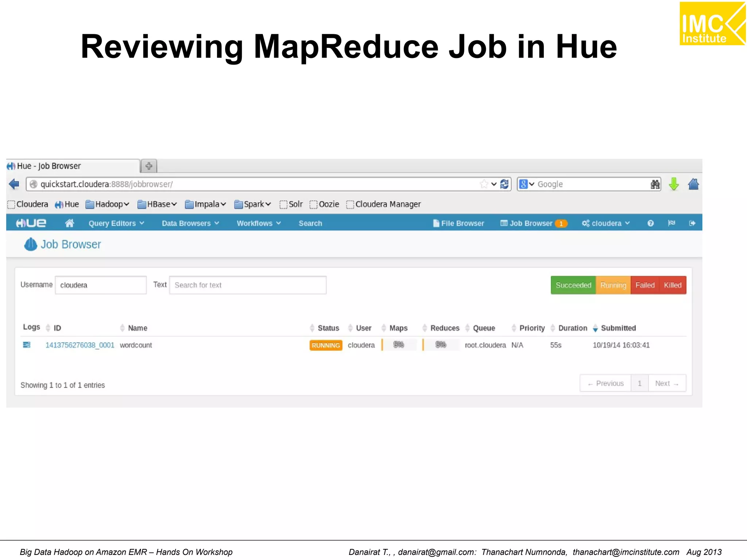Open the Query Editors dropdown
747x560 pixels.
116,223
